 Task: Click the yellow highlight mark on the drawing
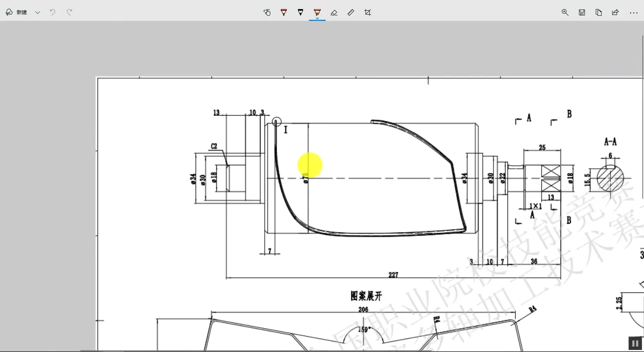coord(310,165)
